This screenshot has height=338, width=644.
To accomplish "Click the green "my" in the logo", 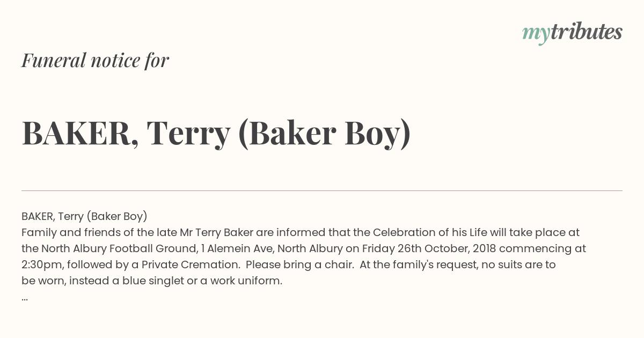I will coord(536,33).
